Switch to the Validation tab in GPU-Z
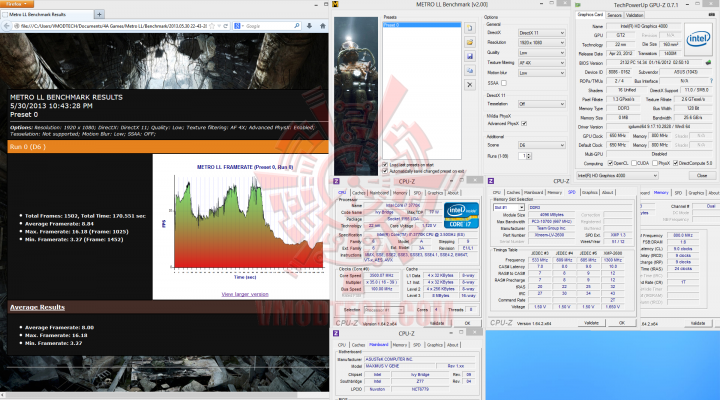This screenshot has height=400, width=720. point(635,15)
